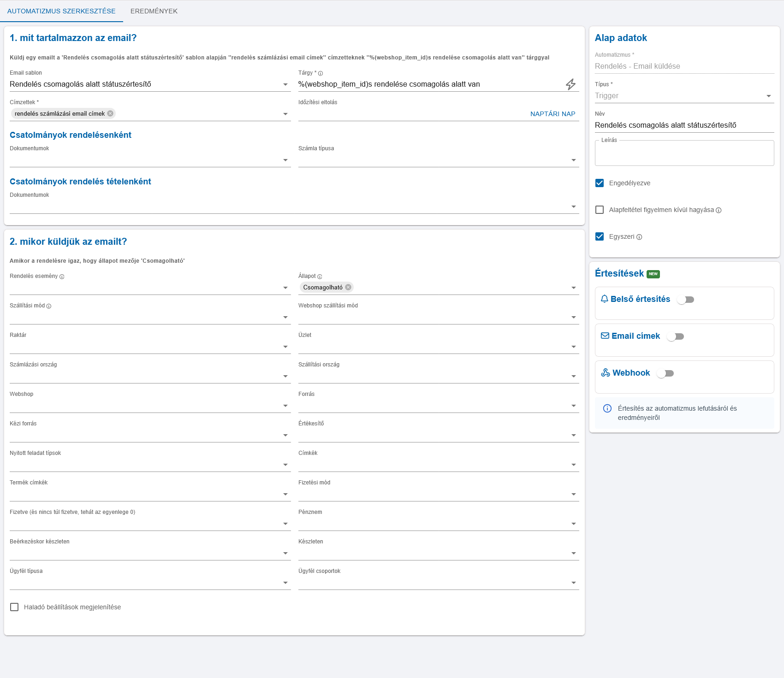
Task: Open the Állapot dropdown arrow
Action: pos(574,288)
